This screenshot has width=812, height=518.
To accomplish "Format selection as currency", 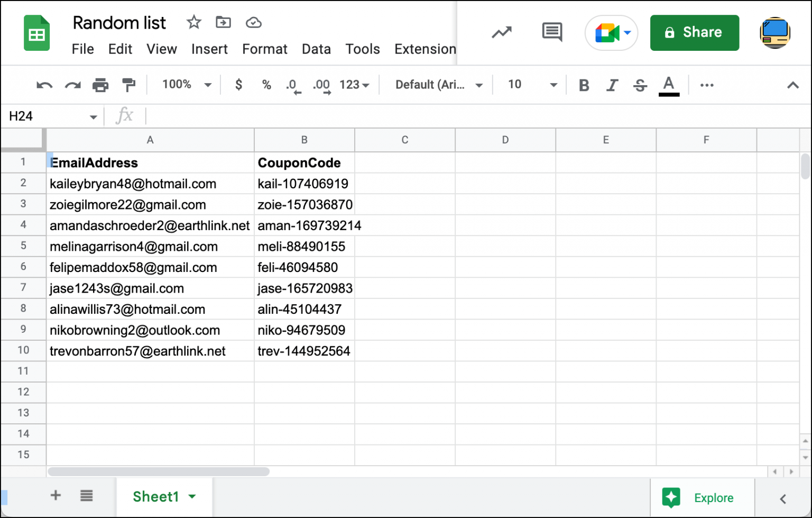I will pyautogui.click(x=238, y=85).
